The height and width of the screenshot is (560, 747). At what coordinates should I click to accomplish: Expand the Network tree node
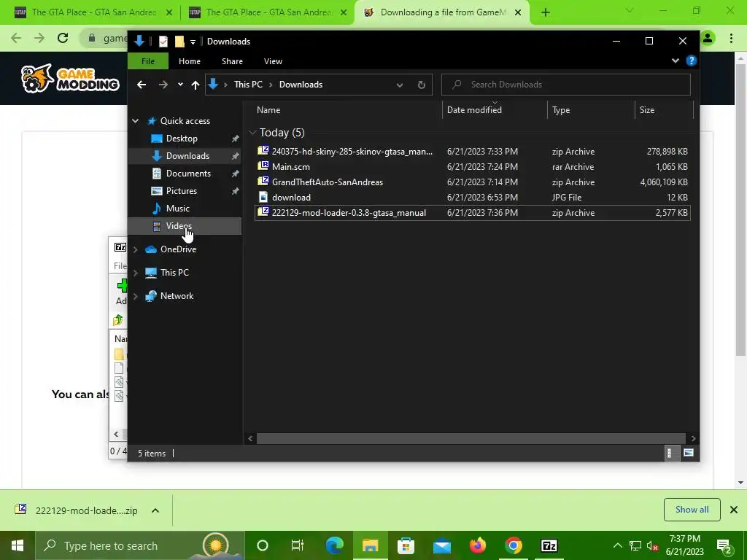(x=135, y=296)
